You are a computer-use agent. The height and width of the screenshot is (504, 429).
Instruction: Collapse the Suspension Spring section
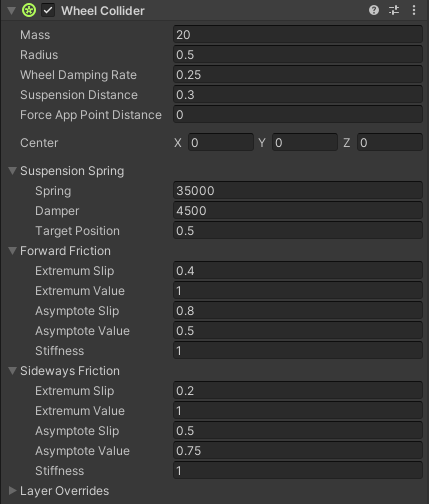click(12, 171)
